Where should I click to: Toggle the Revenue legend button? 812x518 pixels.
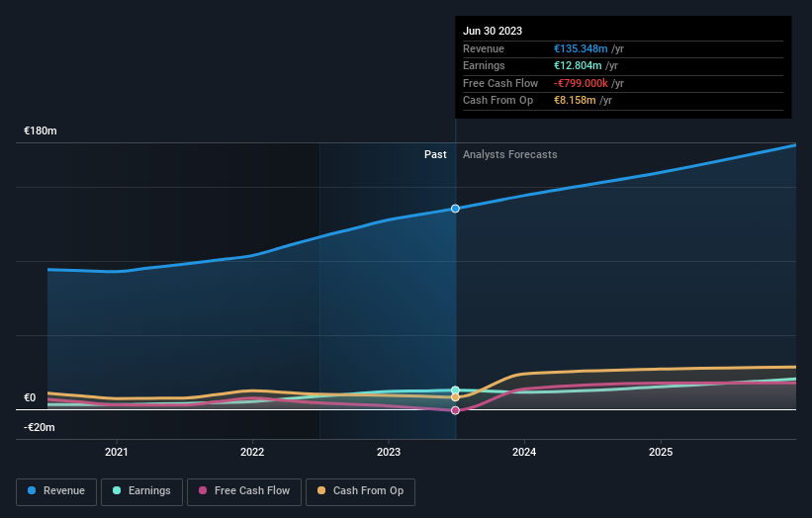click(56, 491)
